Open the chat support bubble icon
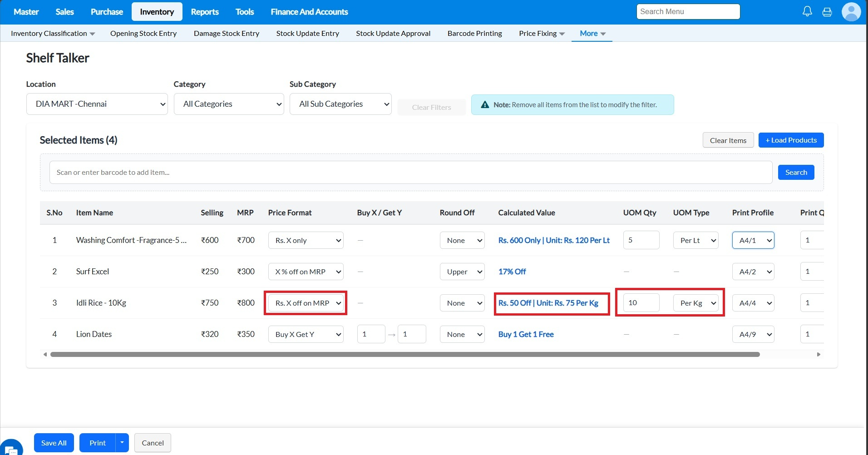This screenshot has height=455, width=868. tap(11, 449)
